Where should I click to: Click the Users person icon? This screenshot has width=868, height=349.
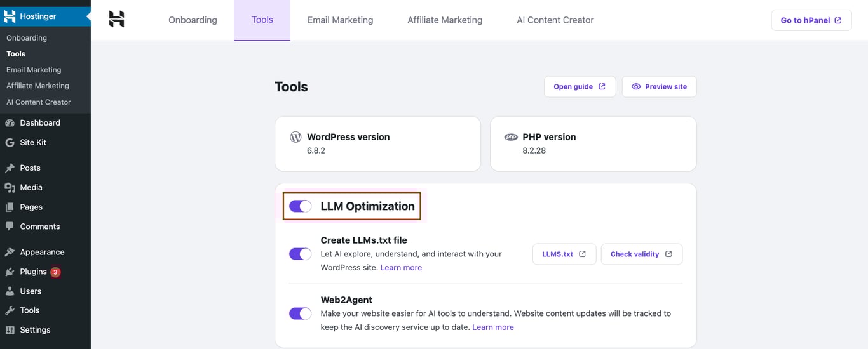coord(10,291)
